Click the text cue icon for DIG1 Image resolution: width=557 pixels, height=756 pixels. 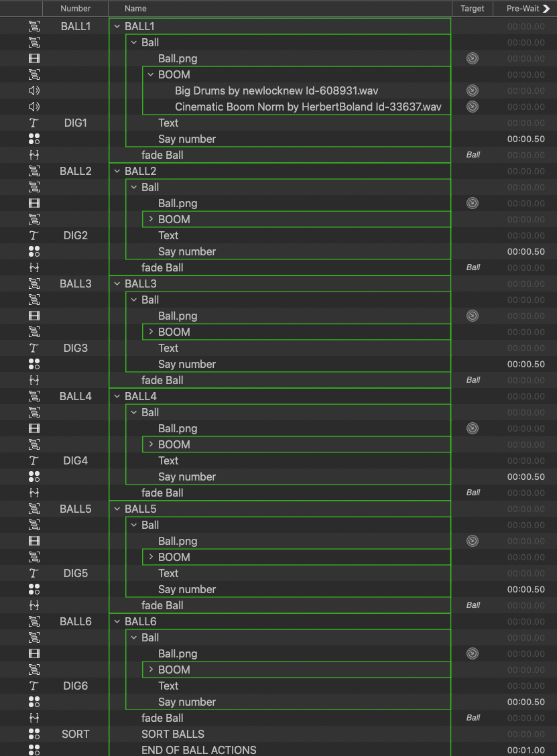click(x=34, y=123)
